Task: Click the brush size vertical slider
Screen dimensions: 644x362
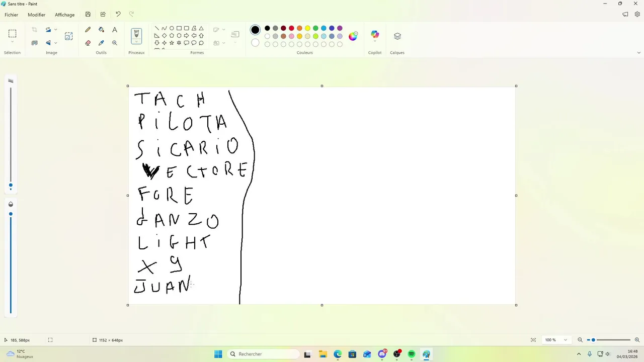Action: [11, 138]
